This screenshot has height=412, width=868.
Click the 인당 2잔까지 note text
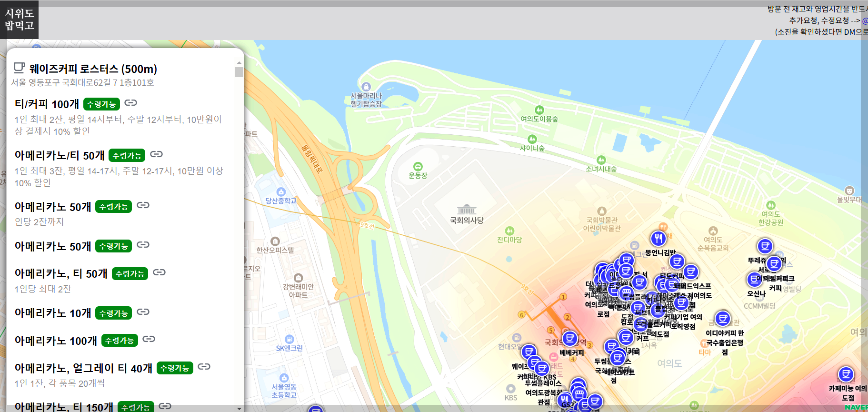[x=39, y=221]
